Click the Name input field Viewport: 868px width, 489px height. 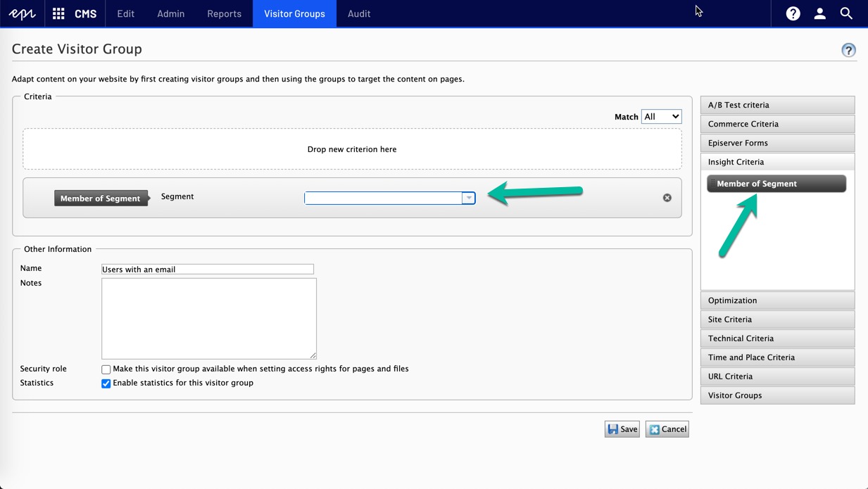click(207, 269)
